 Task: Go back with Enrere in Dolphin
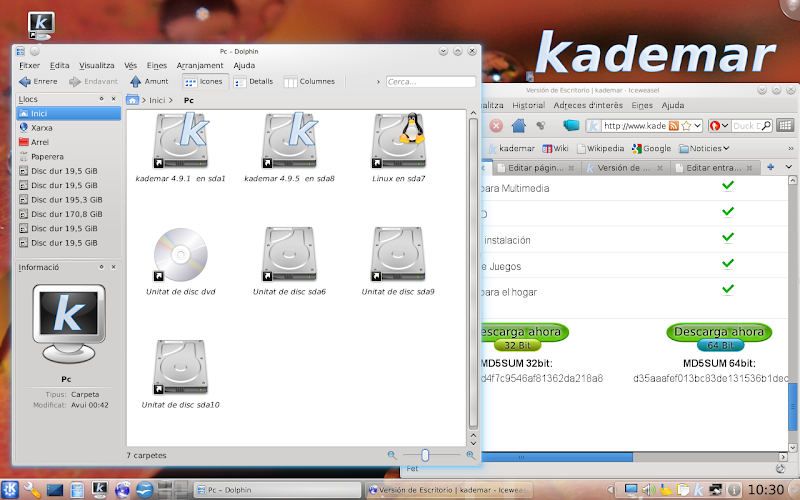pyautogui.click(x=38, y=82)
